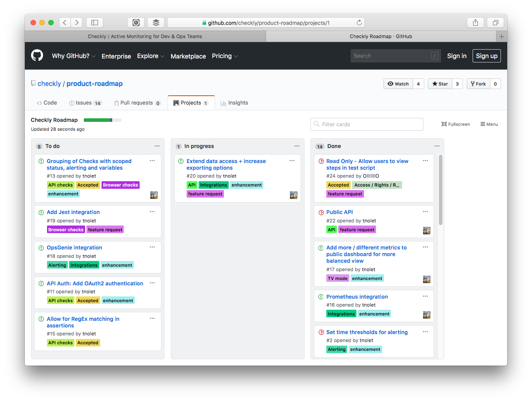Click the GitHub Octocat logo

point(37,56)
